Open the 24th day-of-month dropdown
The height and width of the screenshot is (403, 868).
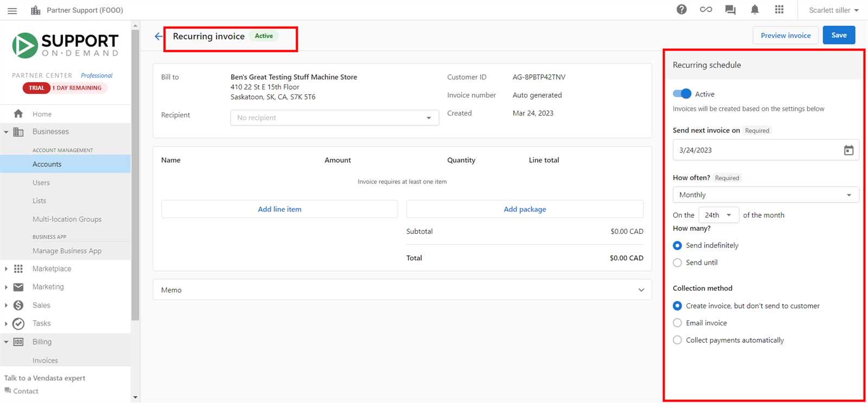[718, 215]
